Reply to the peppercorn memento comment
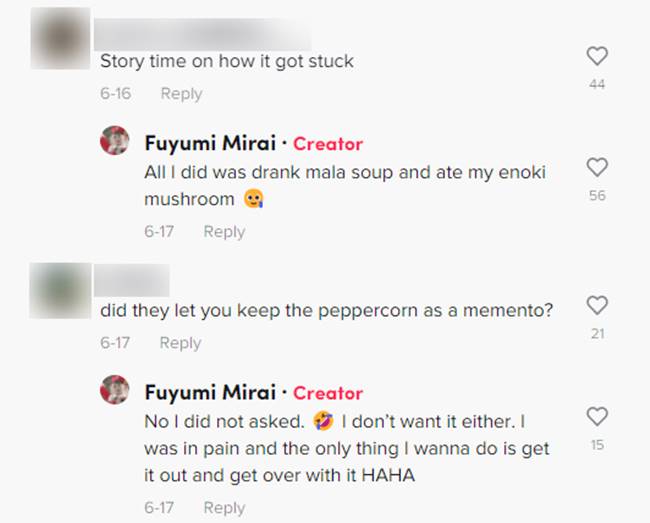The width and height of the screenshot is (650, 523). tap(181, 343)
